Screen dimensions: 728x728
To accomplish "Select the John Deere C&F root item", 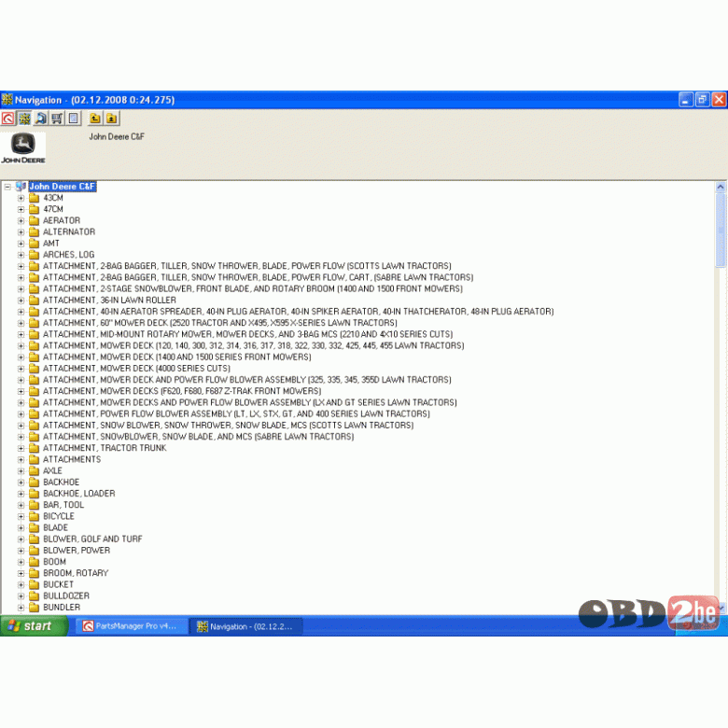I will coord(63,187).
